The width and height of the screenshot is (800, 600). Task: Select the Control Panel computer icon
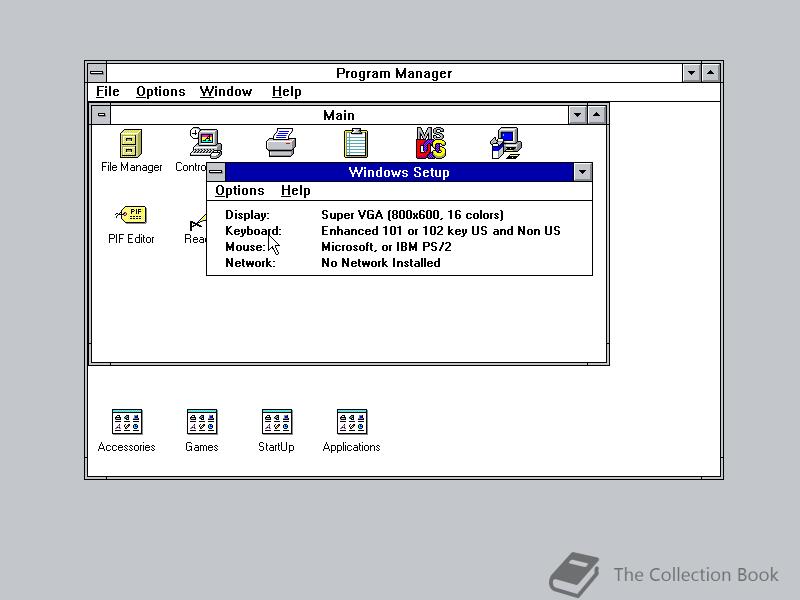(x=206, y=143)
